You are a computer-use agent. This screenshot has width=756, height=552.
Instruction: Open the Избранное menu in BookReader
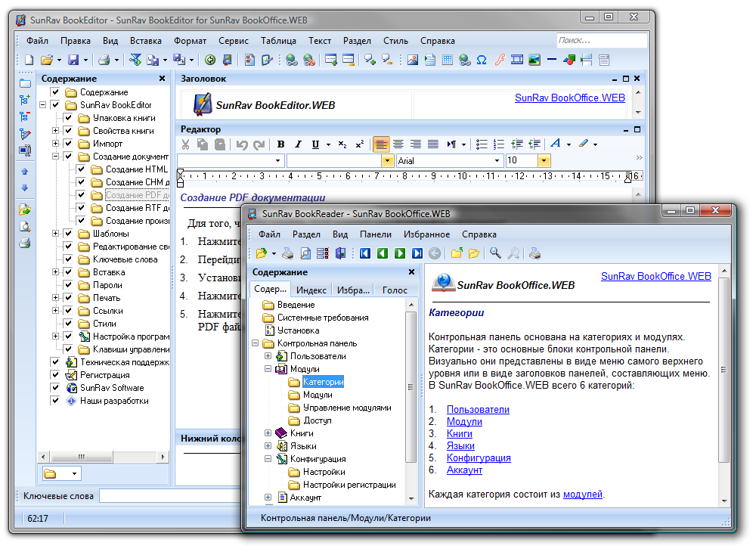tap(426, 234)
